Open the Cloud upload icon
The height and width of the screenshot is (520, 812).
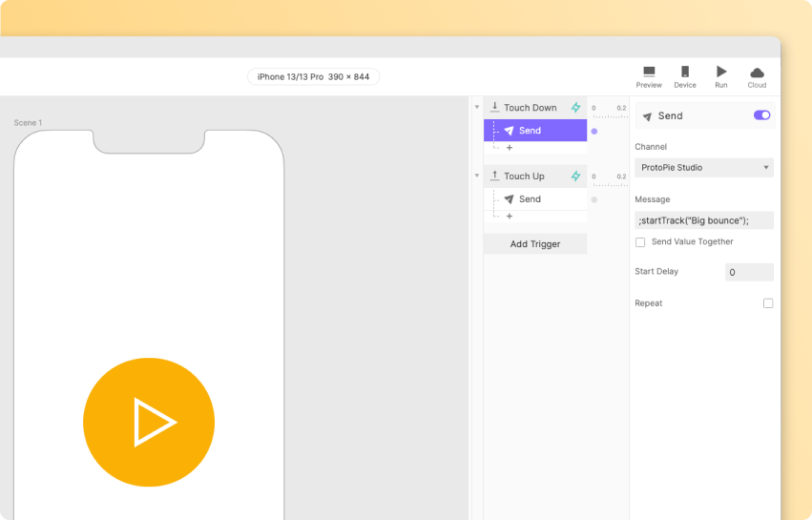757,77
